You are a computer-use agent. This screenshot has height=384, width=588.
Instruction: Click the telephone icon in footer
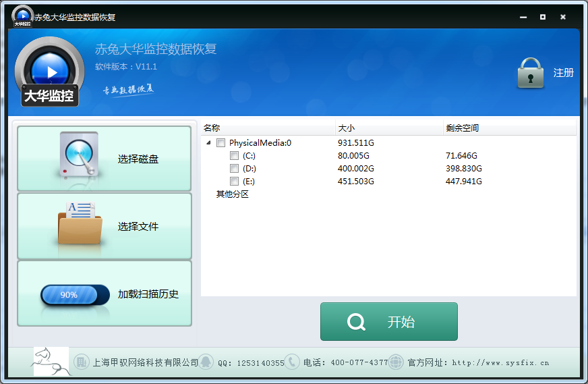[x=292, y=362]
